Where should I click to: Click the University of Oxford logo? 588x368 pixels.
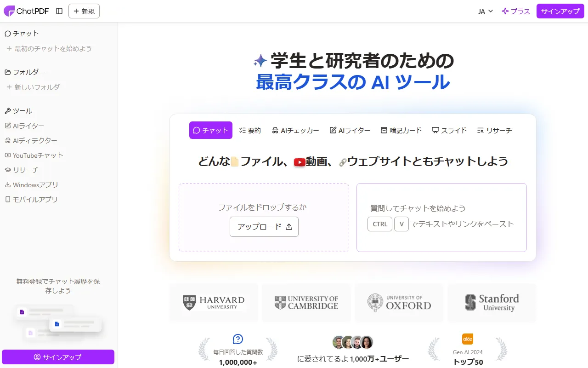coord(399,303)
